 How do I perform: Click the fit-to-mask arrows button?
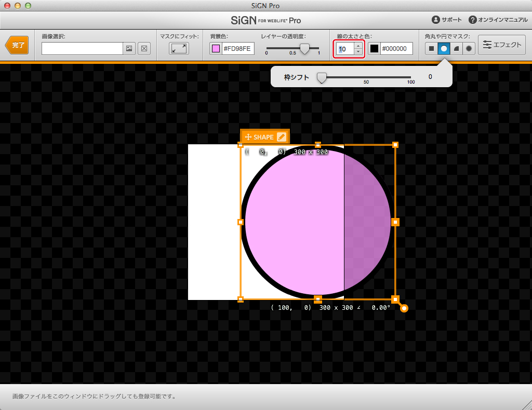point(179,48)
